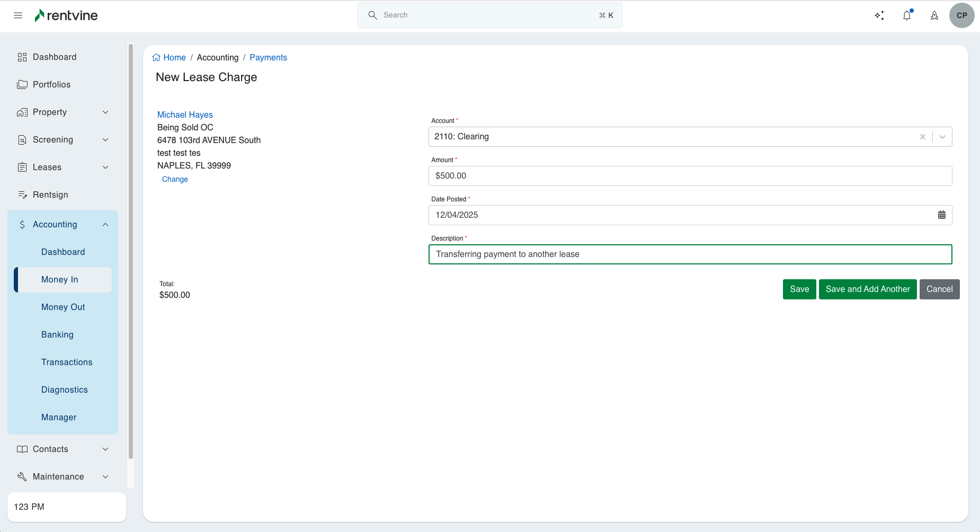980x532 pixels.
Task: Open the notifications bell
Action: point(907,15)
